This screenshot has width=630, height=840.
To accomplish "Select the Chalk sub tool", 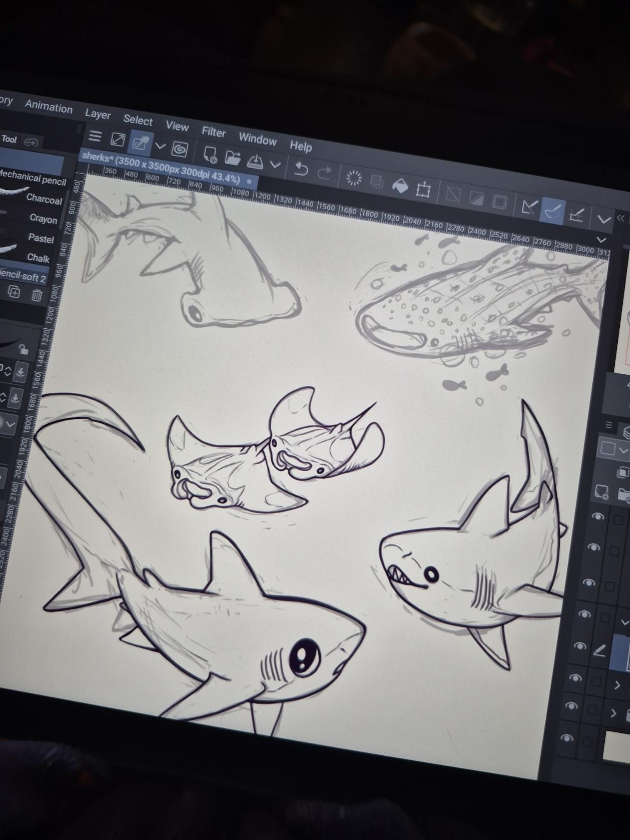I will coord(38,258).
